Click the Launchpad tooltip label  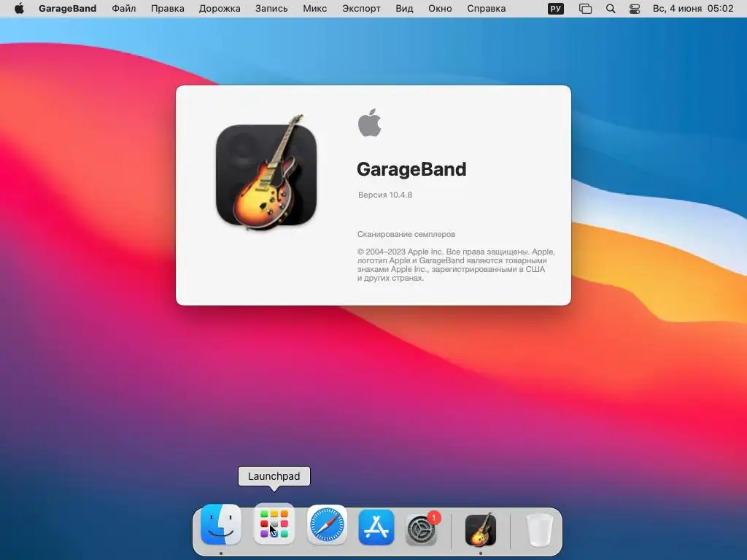tap(274, 476)
